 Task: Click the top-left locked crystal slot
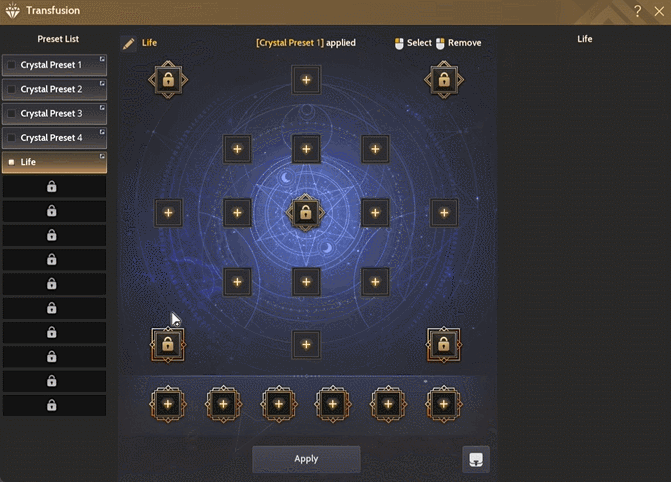[168, 80]
